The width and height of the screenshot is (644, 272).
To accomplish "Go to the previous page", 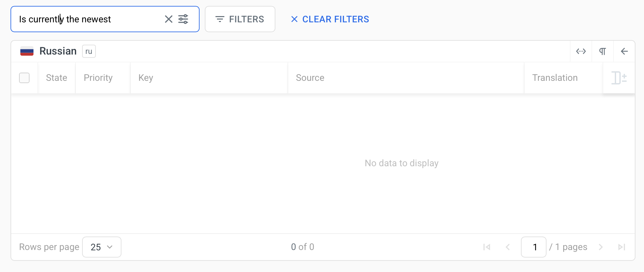I will tap(507, 247).
